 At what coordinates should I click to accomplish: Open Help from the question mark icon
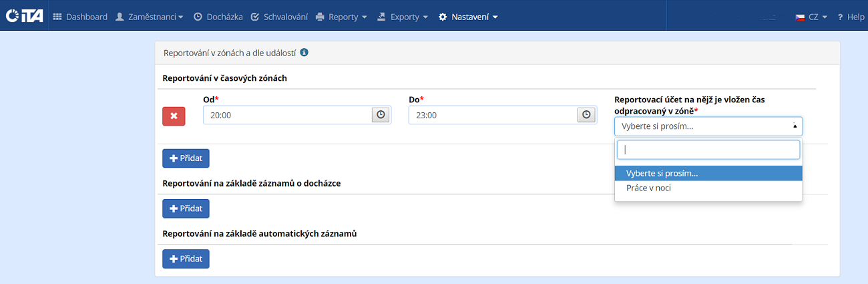click(840, 17)
